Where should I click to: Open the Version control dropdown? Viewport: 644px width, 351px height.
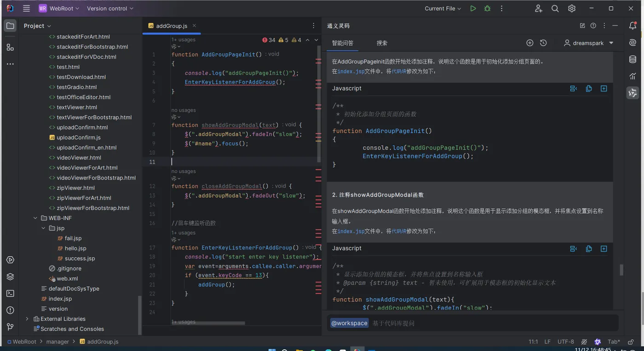tap(110, 8)
